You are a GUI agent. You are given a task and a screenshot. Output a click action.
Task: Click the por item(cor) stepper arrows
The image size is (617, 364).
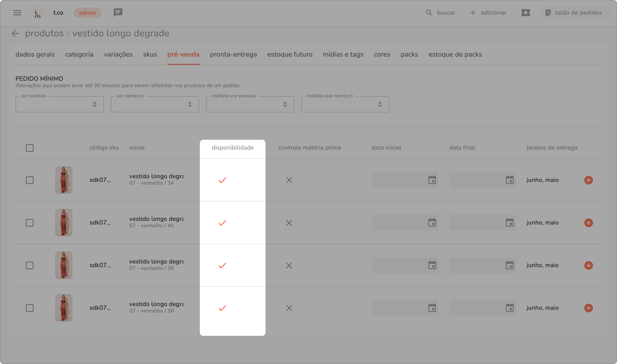point(190,104)
